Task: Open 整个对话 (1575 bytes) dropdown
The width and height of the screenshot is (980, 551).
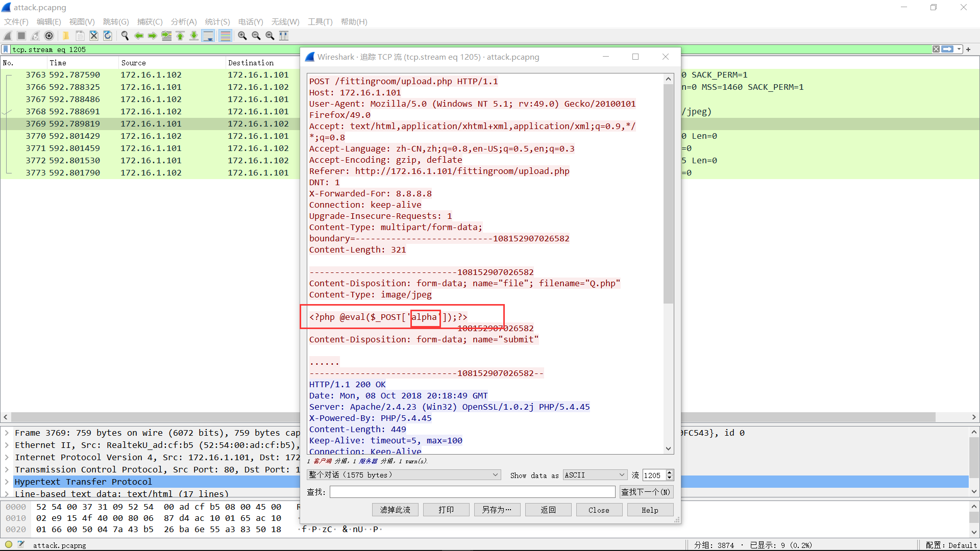Action: (404, 475)
